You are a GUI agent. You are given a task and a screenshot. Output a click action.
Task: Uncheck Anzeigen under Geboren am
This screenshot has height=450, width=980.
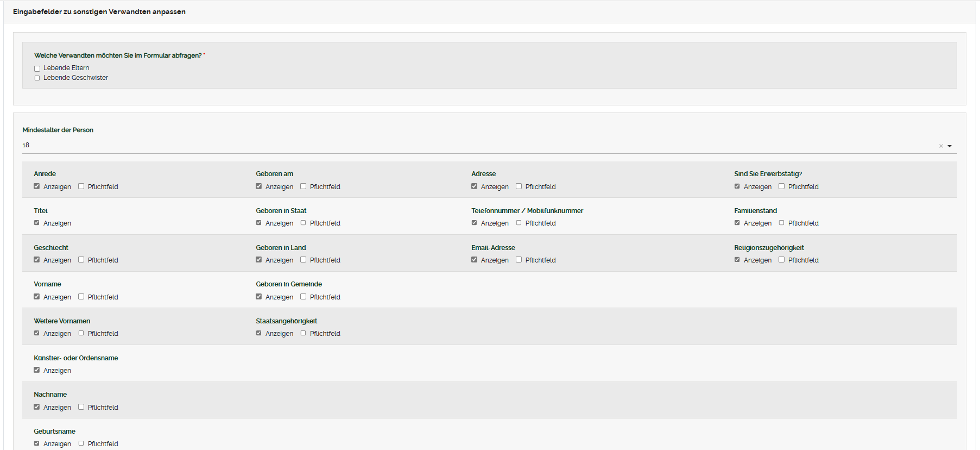259,186
